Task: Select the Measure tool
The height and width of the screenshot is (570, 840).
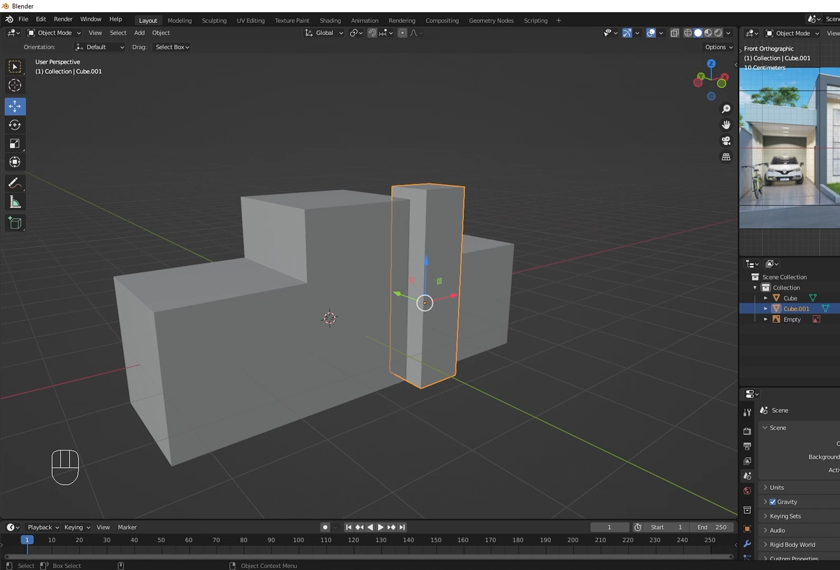Action: tap(15, 203)
